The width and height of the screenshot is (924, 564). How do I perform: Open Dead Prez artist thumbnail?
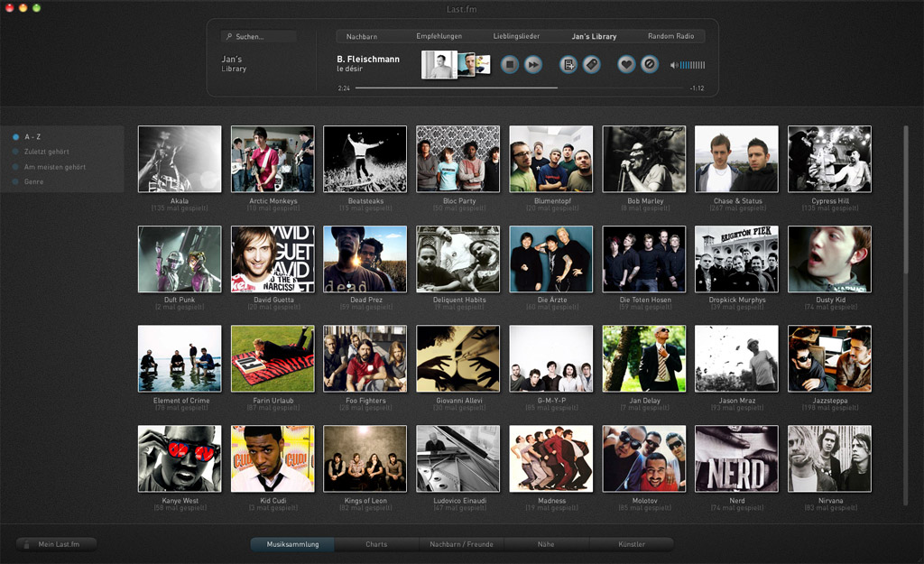click(x=365, y=259)
